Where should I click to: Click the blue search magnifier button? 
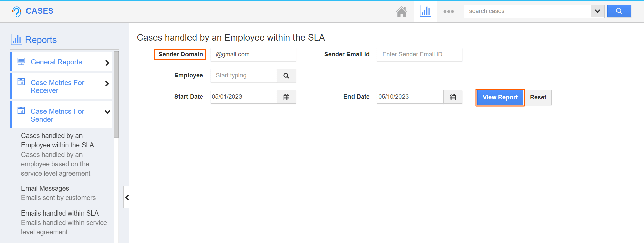pyautogui.click(x=619, y=11)
